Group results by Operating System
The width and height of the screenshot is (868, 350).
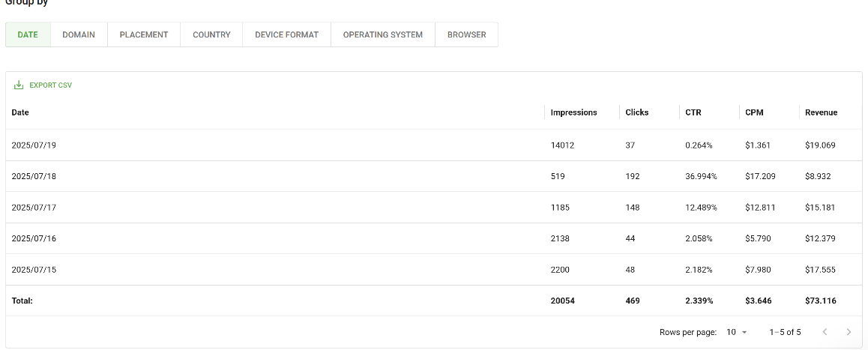point(383,34)
